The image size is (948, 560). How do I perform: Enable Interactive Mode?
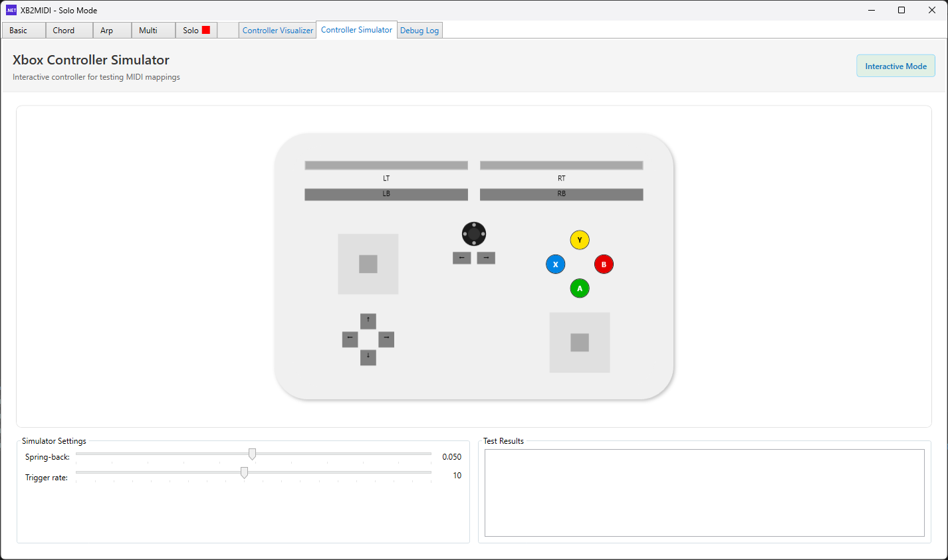pyautogui.click(x=895, y=66)
